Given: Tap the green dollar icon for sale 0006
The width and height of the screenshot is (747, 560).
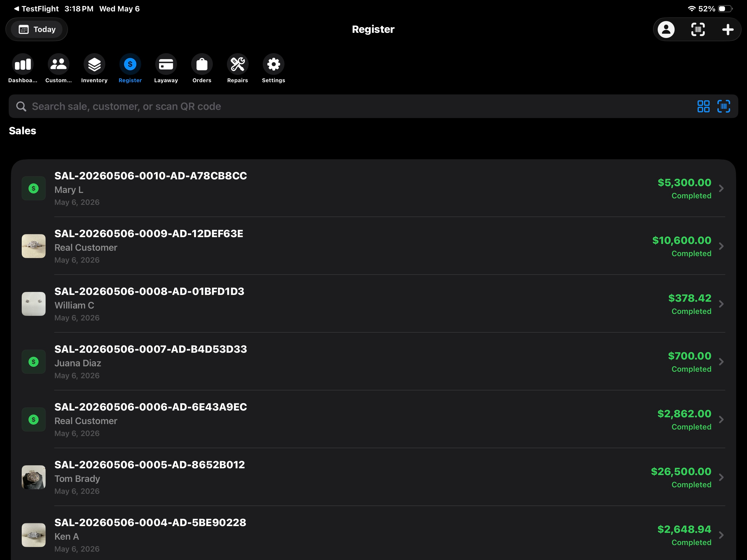Looking at the screenshot, I should click(x=33, y=419).
